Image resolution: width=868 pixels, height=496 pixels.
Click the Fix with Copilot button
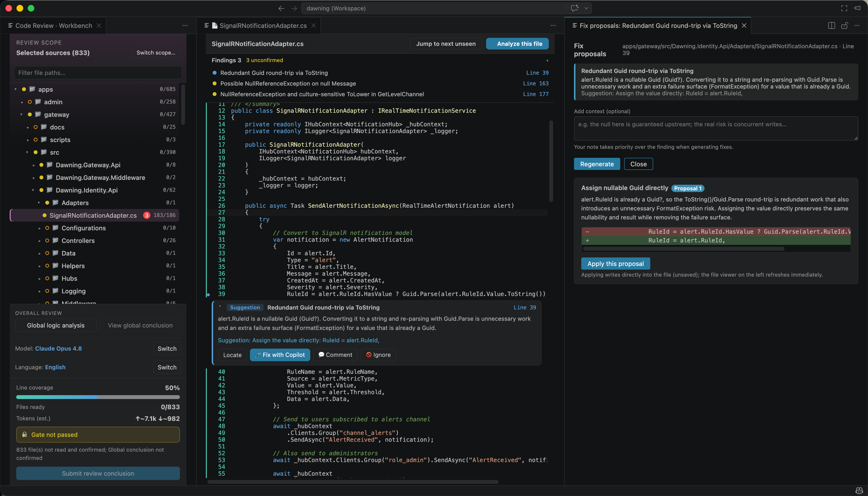click(280, 355)
